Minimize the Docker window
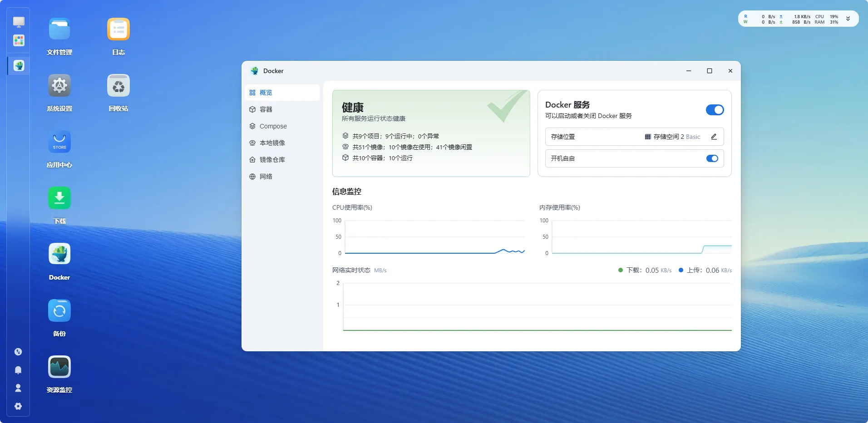Viewport: 868px width, 423px height. [x=689, y=71]
